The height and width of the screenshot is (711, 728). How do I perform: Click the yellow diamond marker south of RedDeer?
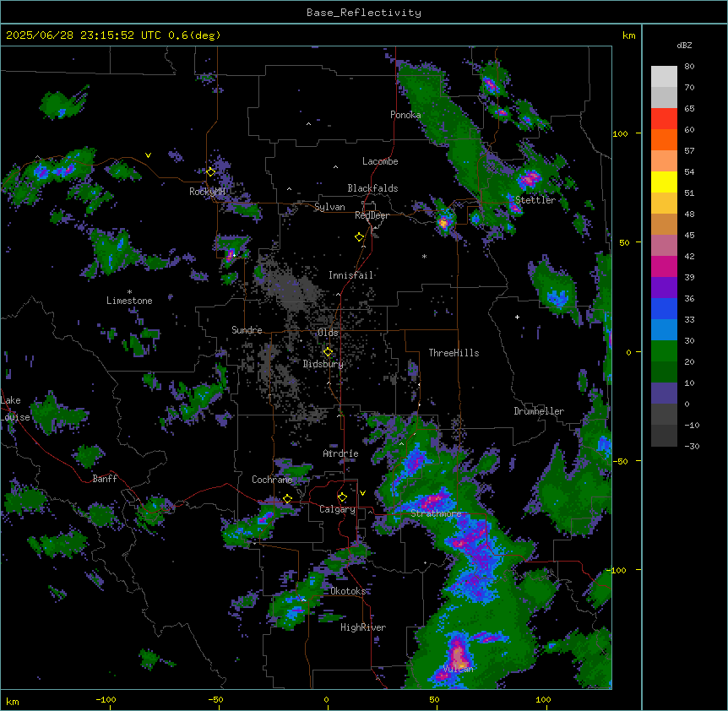[359, 237]
